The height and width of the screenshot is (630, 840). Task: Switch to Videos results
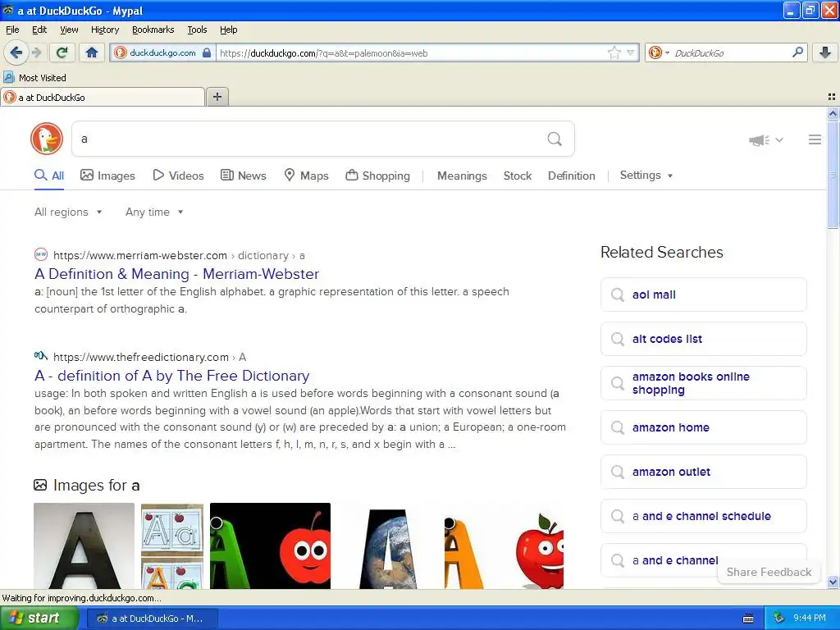(178, 176)
